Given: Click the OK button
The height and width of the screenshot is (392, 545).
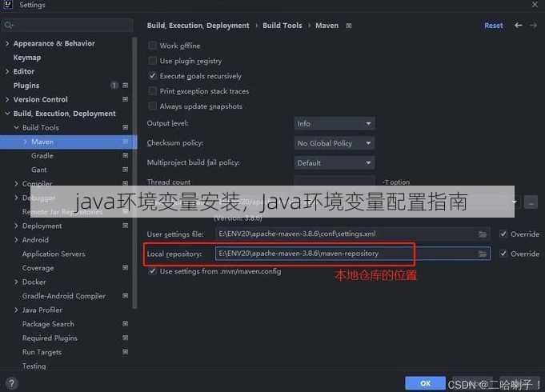Looking at the screenshot, I should click(425, 383).
